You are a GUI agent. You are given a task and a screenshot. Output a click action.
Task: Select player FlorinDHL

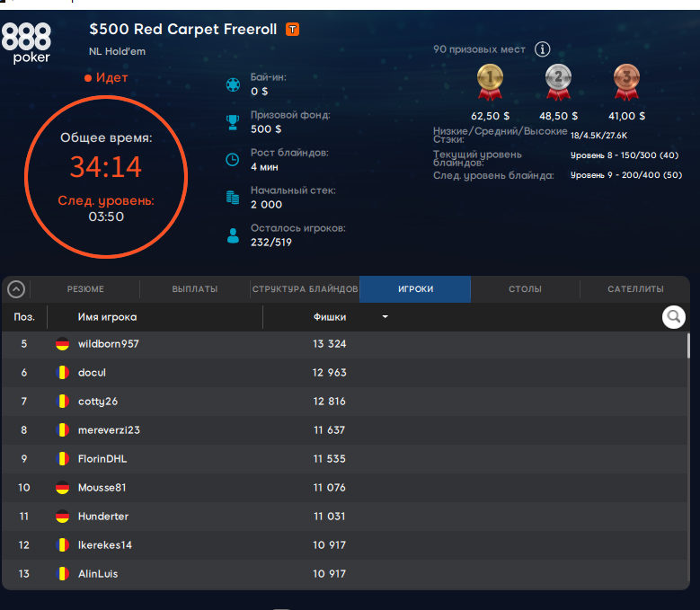click(x=102, y=459)
